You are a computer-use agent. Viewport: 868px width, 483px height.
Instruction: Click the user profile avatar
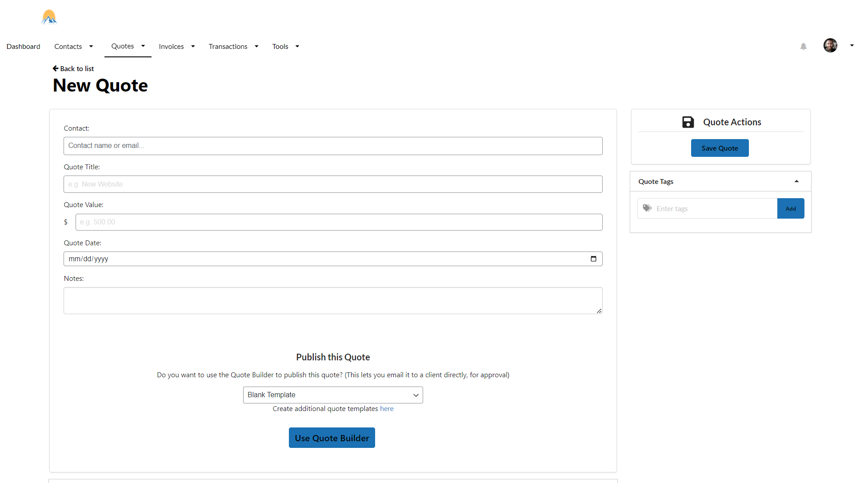click(830, 45)
